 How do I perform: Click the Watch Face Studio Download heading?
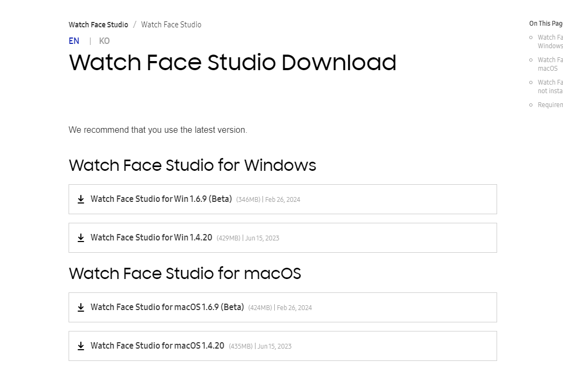pos(232,63)
